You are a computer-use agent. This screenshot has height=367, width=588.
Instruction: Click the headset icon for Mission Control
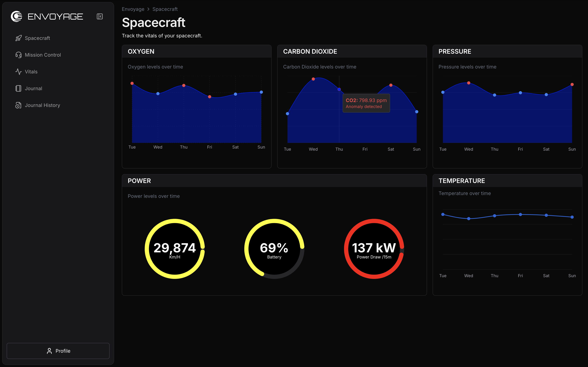(19, 55)
